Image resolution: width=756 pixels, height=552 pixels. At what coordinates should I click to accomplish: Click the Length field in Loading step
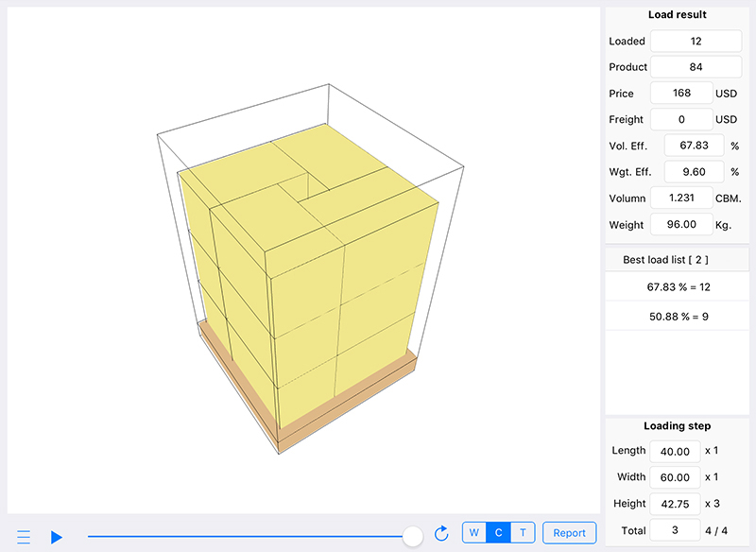pyautogui.click(x=676, y=452)
